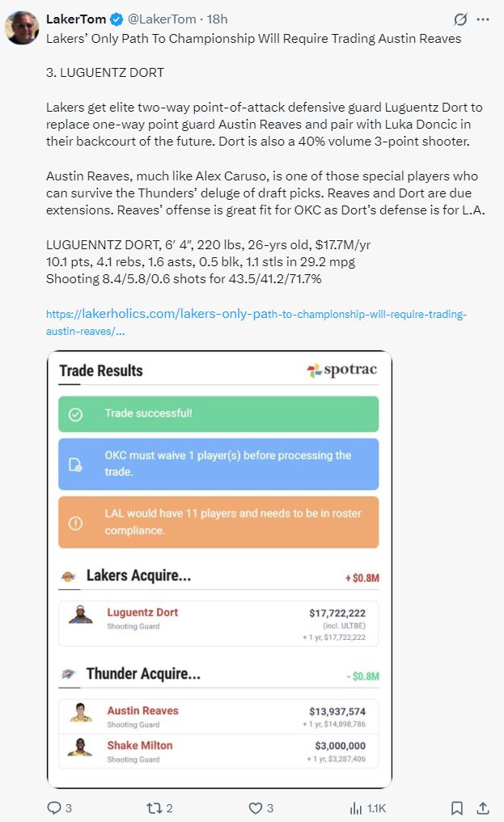Click the reply comment icon
Viewport: 504px width, 822px height.
[x=54, y=807]
